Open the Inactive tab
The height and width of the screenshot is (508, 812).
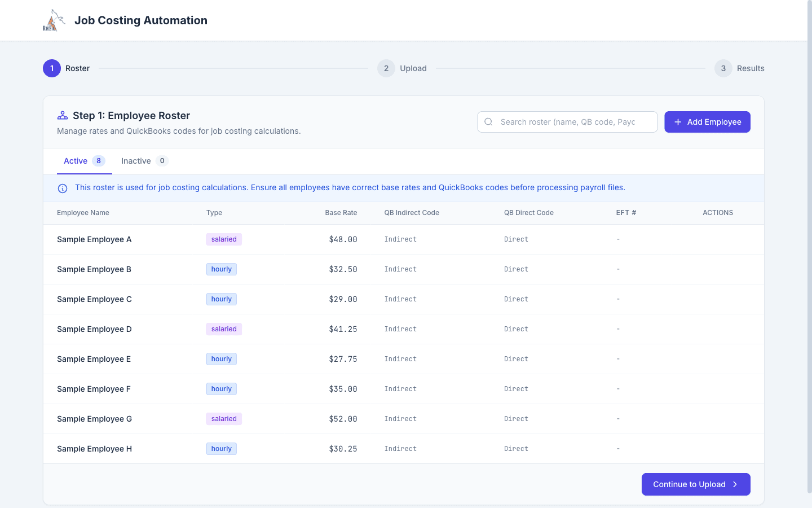point(145,161)
